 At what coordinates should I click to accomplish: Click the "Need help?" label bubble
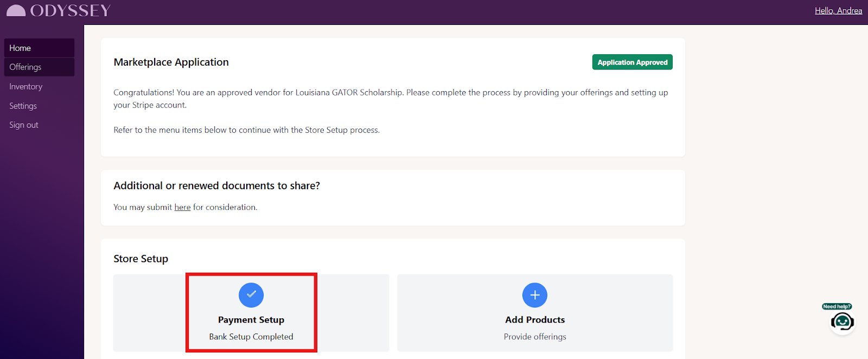click(x=837, y=306)
